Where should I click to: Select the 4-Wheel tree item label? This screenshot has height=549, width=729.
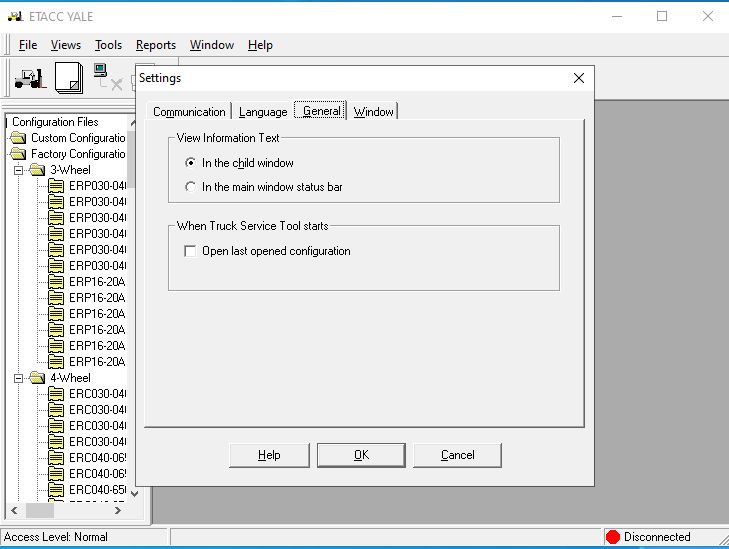[x=70, y=378]
